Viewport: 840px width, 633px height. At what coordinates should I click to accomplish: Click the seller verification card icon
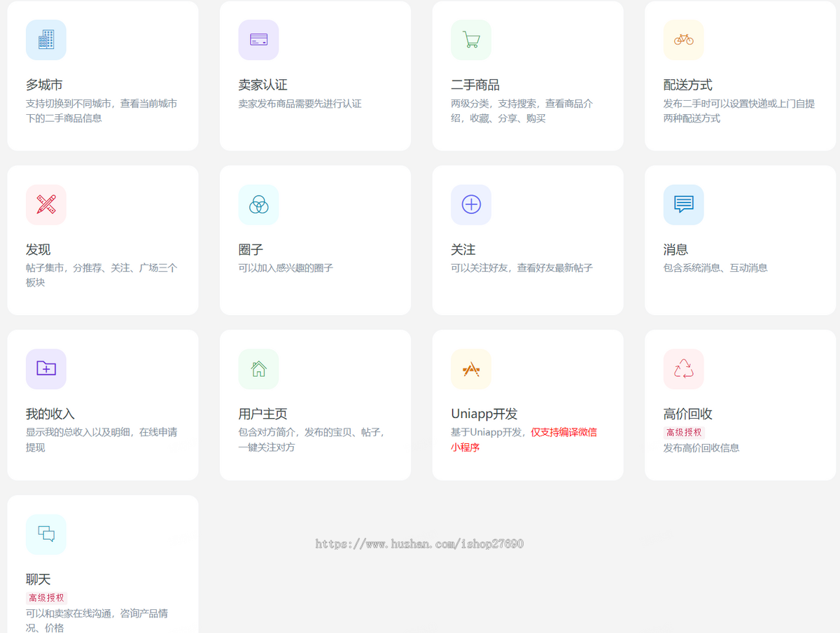pyautogui.click(x=258, y=40)
